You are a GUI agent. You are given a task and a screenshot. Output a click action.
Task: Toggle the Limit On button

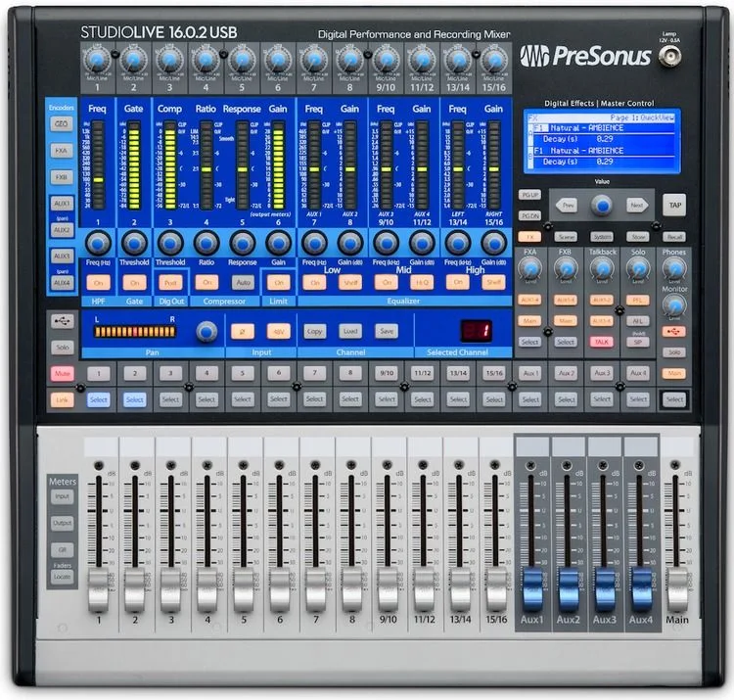pos(279,282)
